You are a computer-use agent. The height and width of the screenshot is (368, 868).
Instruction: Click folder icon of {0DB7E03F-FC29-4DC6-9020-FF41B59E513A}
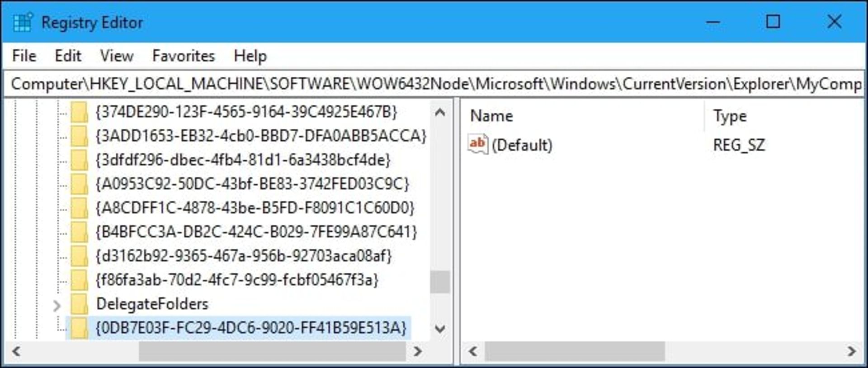(79, 328)
